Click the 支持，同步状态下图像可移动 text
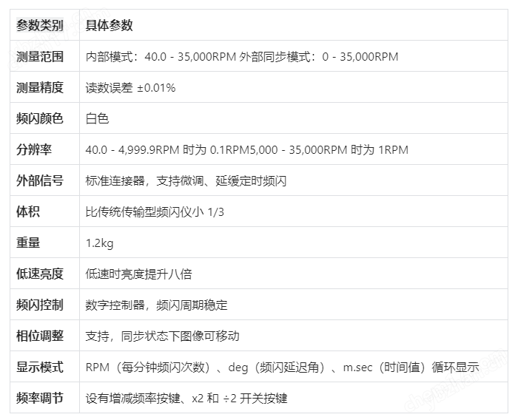This screenshot has width=515, height=420. coord(162,336)
